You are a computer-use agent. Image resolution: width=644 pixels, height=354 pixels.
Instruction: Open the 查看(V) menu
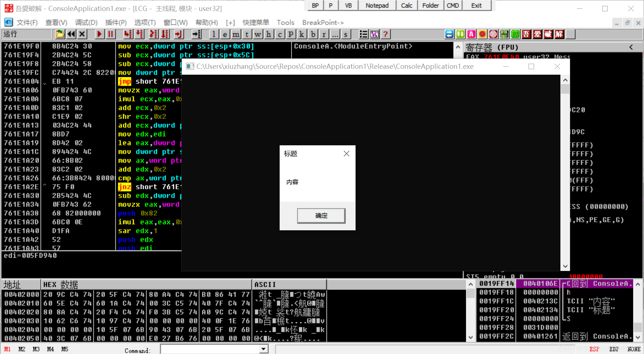coord(56,23)
